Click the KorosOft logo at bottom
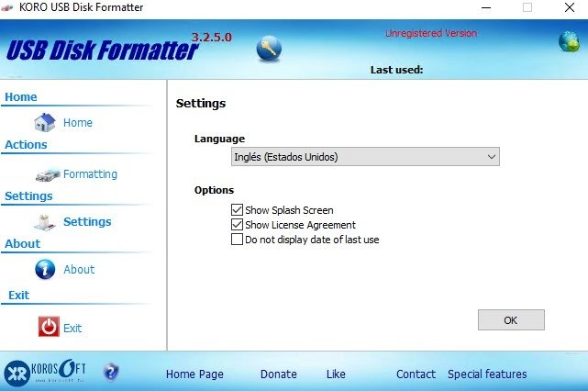The image size is (588, 391). [45, 372]
